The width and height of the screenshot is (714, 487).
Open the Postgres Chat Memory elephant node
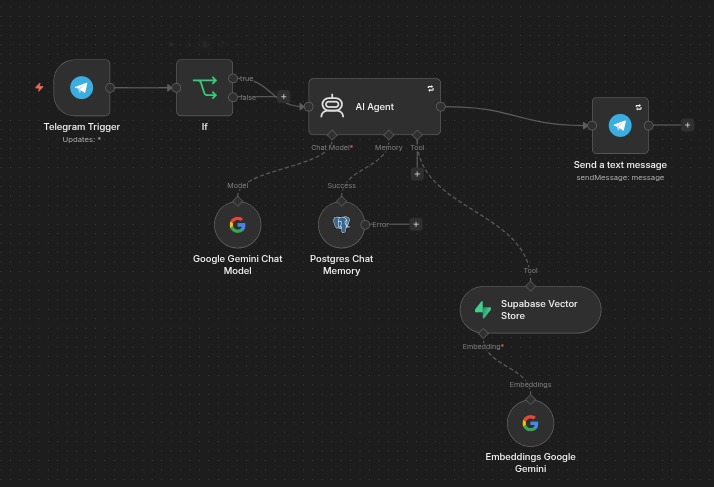tap(342, 225)
